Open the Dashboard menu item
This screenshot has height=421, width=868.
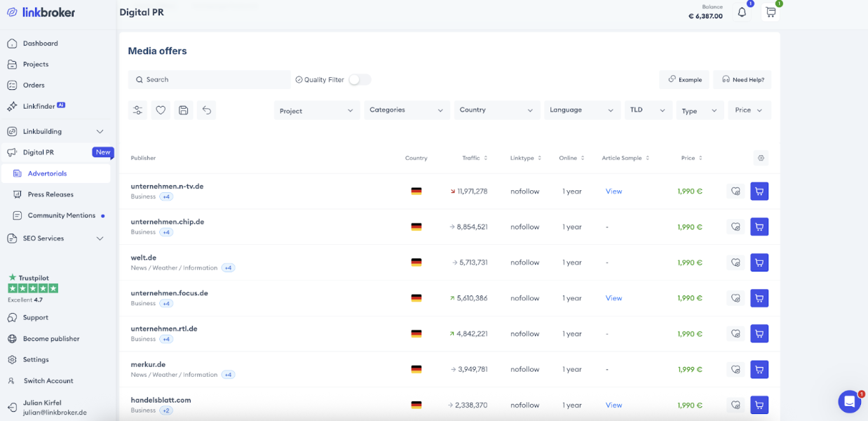[x=41, y=44]
